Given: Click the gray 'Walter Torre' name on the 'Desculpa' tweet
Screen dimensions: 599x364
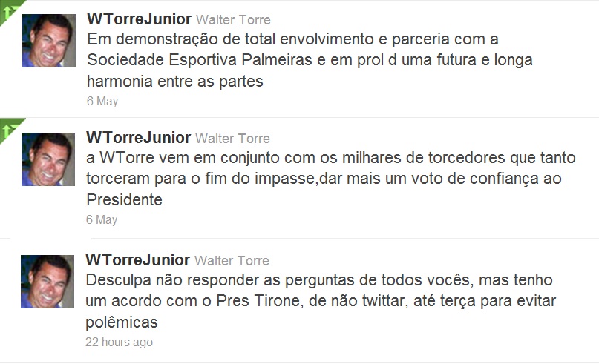Looking at the screenshot, I should 233,261.
